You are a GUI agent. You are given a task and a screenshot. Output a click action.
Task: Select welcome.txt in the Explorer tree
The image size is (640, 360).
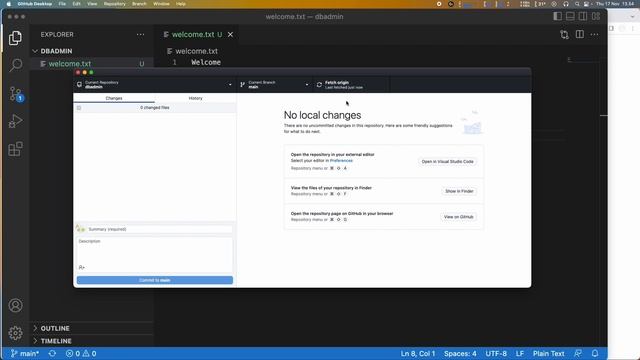92,64
